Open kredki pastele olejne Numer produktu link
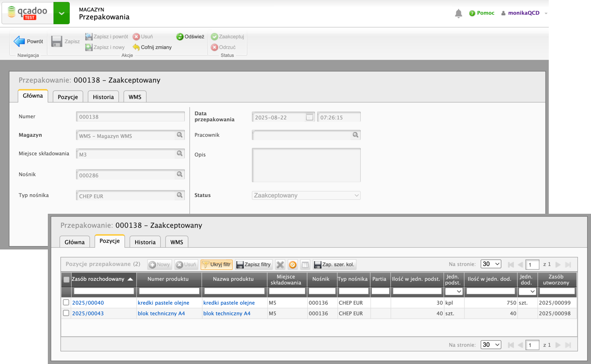This screenshot has height=364, width=591. pos(163,303)
